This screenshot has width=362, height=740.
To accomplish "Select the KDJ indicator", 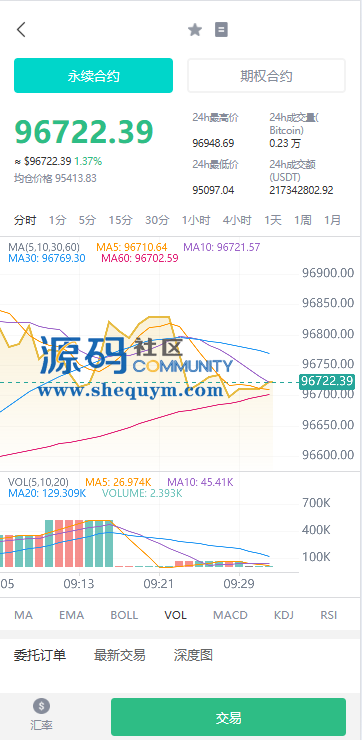I will click(x=284, y=615).
